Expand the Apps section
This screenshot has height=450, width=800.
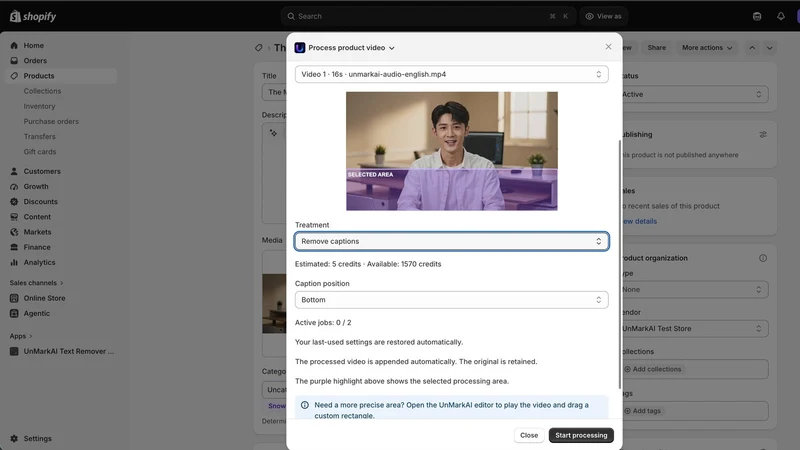(x=21, y=336)
